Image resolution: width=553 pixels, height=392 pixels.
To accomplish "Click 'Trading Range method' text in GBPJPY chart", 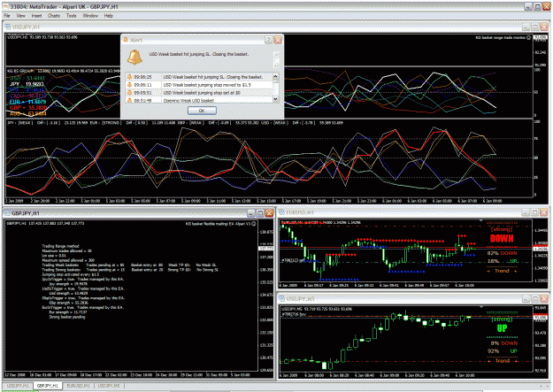I will click(x=61, y=246).
